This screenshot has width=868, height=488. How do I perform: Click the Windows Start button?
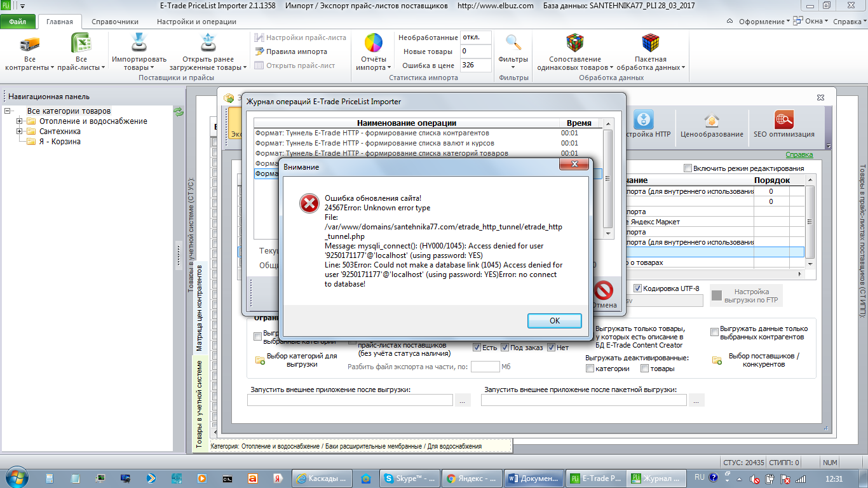(x=16, y=478)
